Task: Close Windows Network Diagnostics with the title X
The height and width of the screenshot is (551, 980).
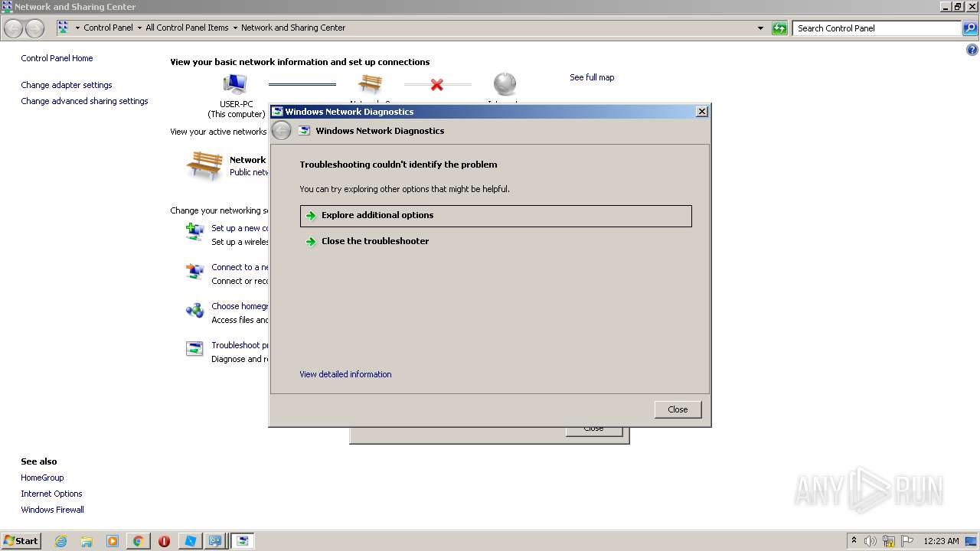Action: coord(701,112)
